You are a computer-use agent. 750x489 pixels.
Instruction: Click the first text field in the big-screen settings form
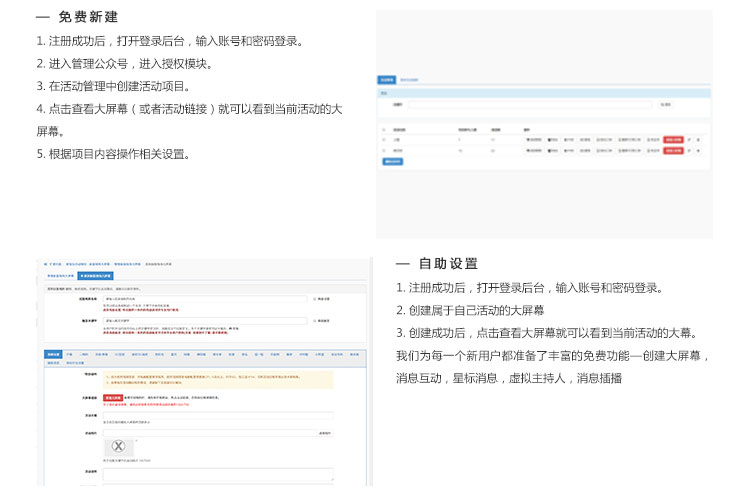click(x=205, y=298)
